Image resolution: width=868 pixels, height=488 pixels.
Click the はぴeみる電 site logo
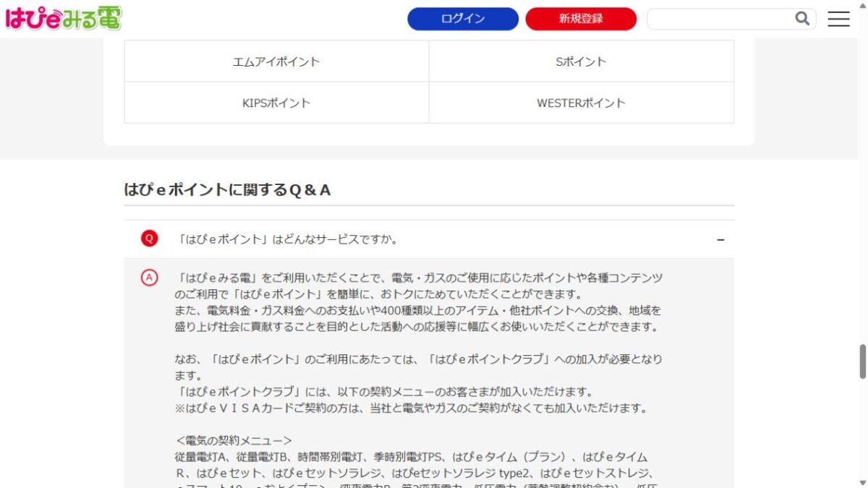64,19
